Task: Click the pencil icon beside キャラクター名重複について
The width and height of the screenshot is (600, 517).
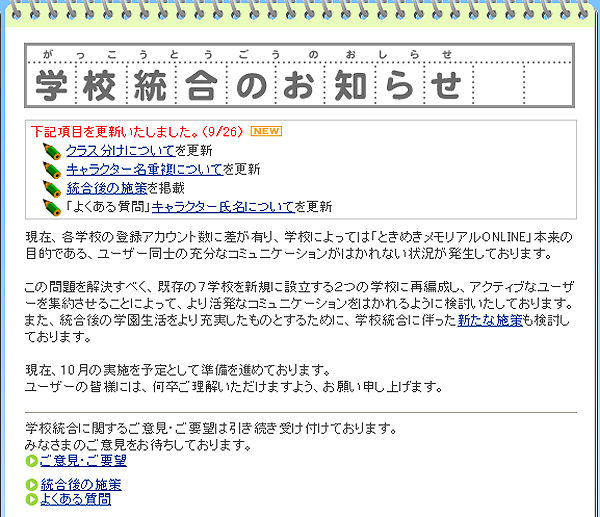Action: (x=52, y=169)
